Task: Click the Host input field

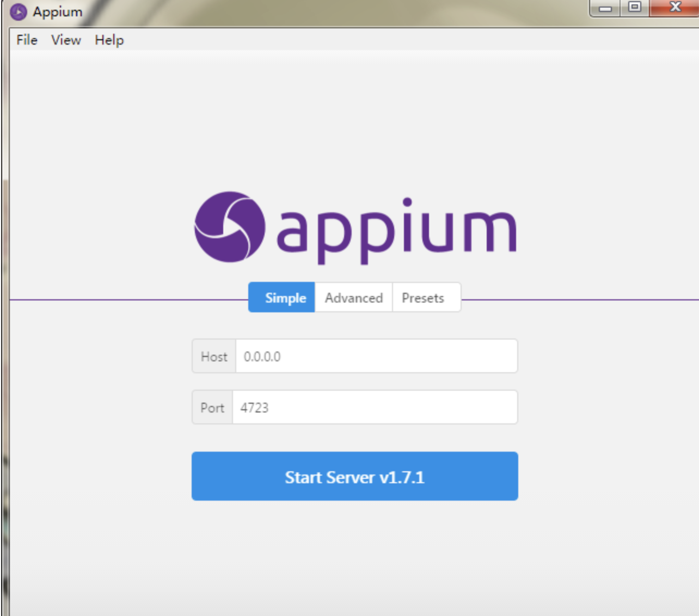Action: click(376, 356)
